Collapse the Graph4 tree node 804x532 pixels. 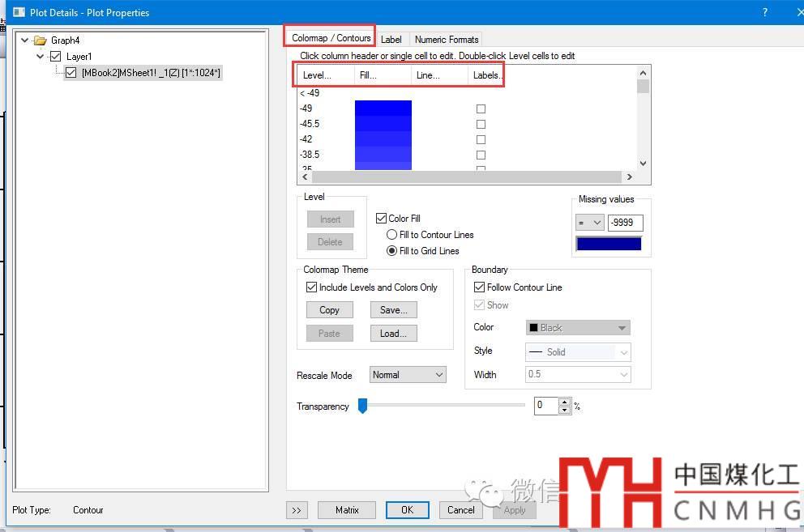point(24,40)
